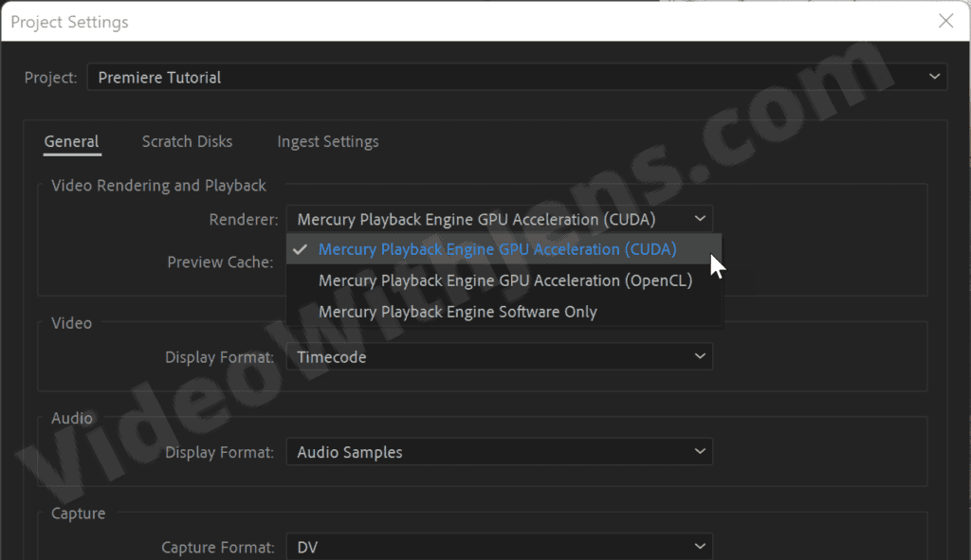Click the chevron on the Audio Samples dropdown
Image resolution: width=971 pixels, height=560 pixels.
coord(700,452)
